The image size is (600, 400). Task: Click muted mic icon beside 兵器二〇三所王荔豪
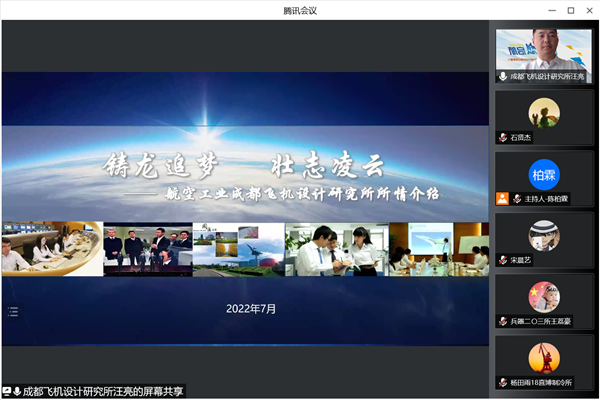[503, 321]
